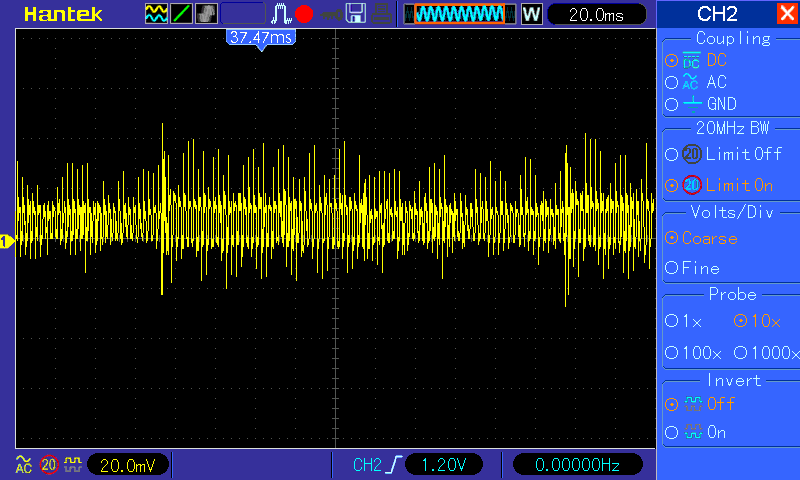Select Fine Volts/Div
800x480 pixels.
[x=692, y=268]
